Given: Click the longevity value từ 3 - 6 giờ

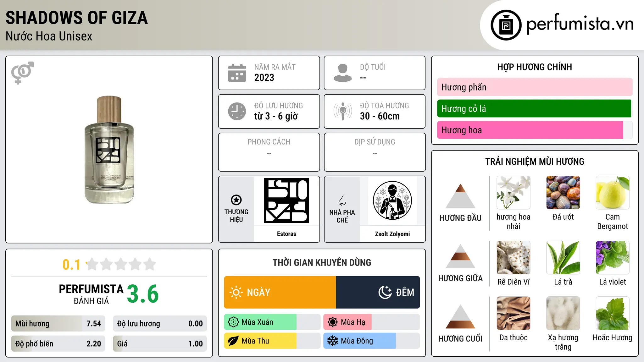Looking at the screenshot, I should pyautogui.click(x=276, y=116).
